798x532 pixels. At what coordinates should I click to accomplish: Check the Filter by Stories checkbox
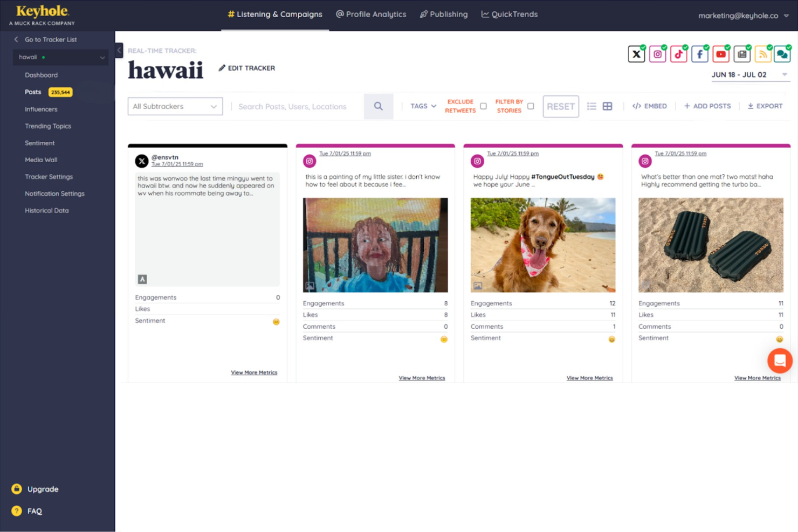click(x=531, y=106)
